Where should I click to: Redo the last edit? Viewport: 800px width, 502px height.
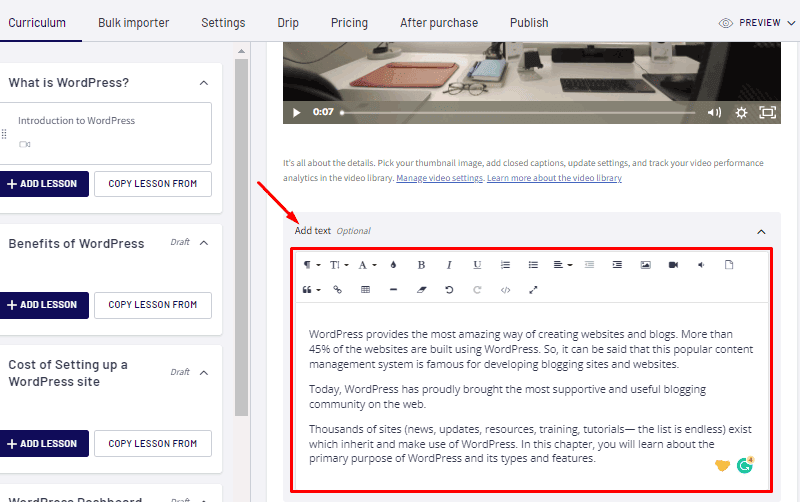click(x=477, y=290)
